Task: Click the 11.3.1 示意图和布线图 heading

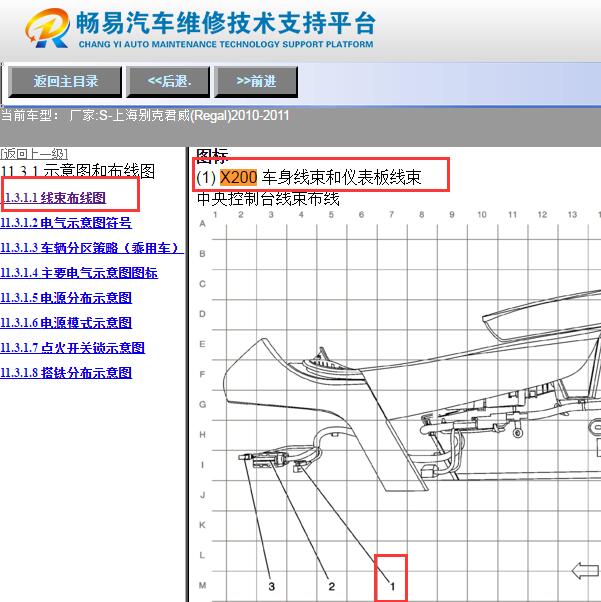Action: tap(78, 170)
